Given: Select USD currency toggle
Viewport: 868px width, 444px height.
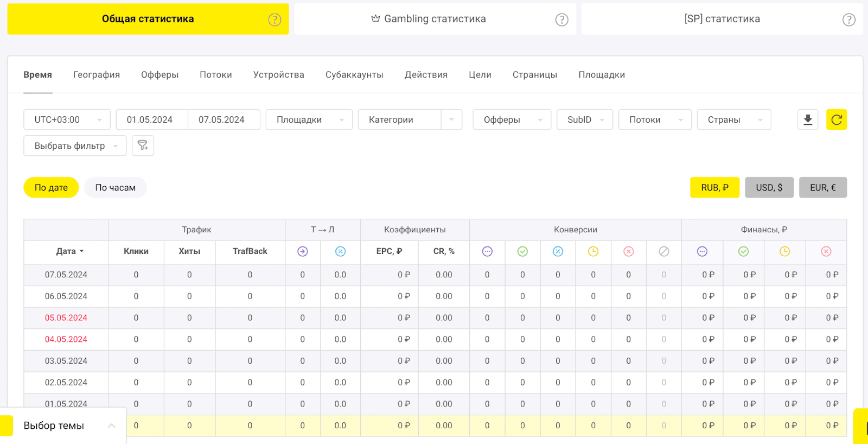Looking at the screenshot, I should [x=769, y=187].
